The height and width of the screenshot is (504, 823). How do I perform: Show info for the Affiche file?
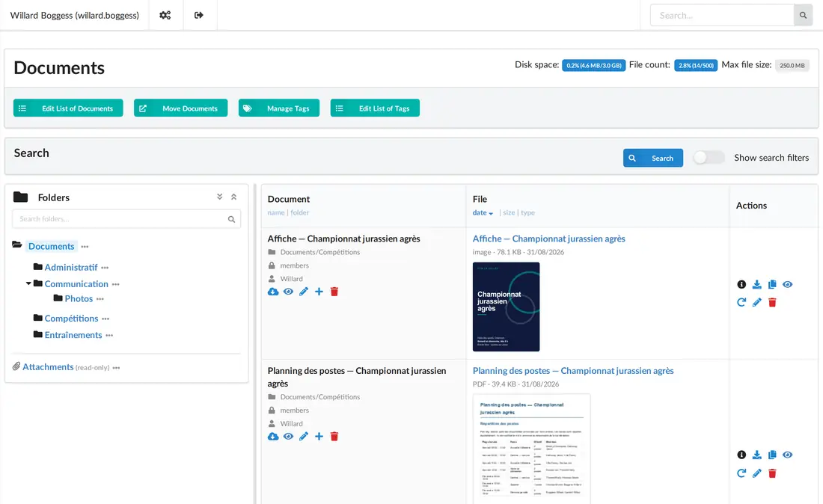pos(741,284)
